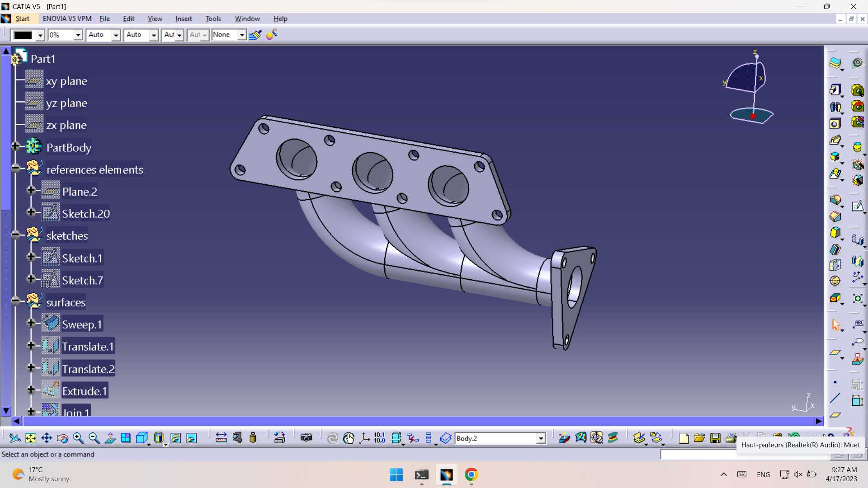Viewport: 868px width, 488px height.
Task: Select the Edge Fillet tool
Action: [x=835, y=200]
